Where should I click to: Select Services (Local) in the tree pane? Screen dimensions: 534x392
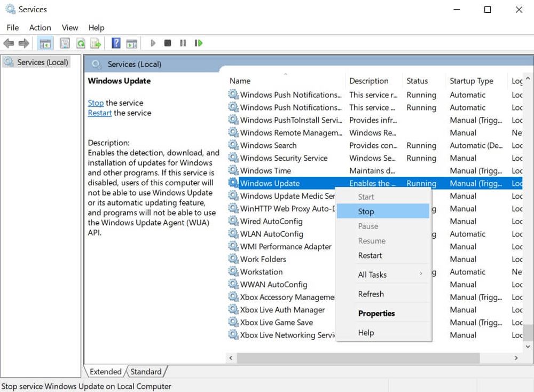pos(43,62)
